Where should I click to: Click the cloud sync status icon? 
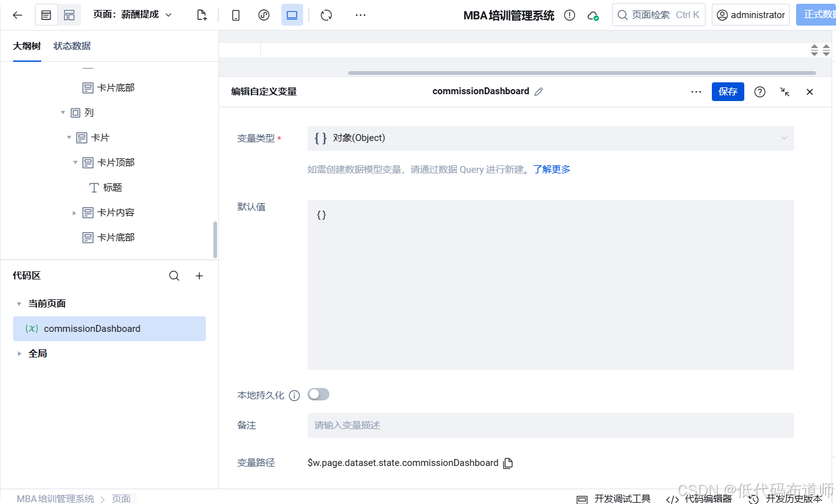pos(593,16)
